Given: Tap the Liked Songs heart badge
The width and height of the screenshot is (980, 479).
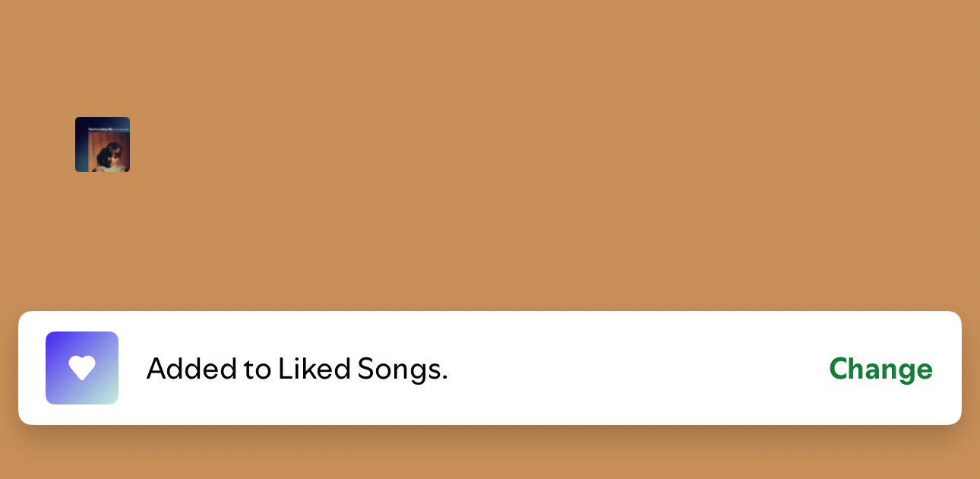Looking at the screenshot, I should 82,368.
